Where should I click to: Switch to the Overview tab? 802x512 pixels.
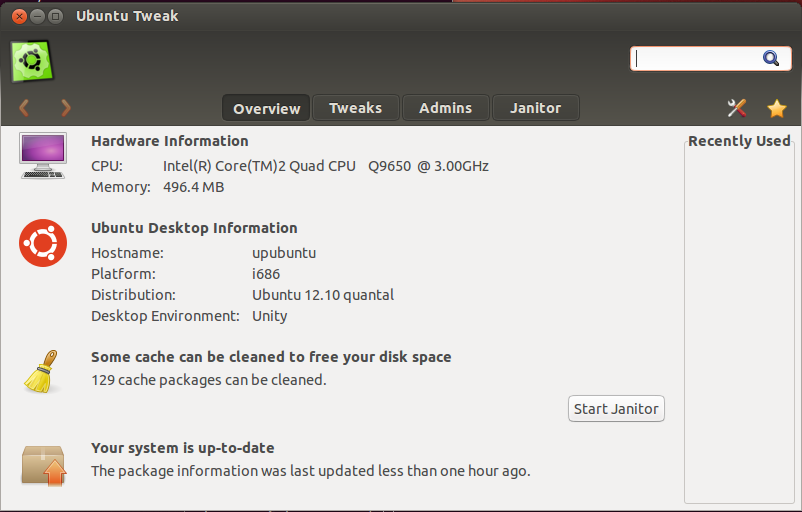(266, 108)
